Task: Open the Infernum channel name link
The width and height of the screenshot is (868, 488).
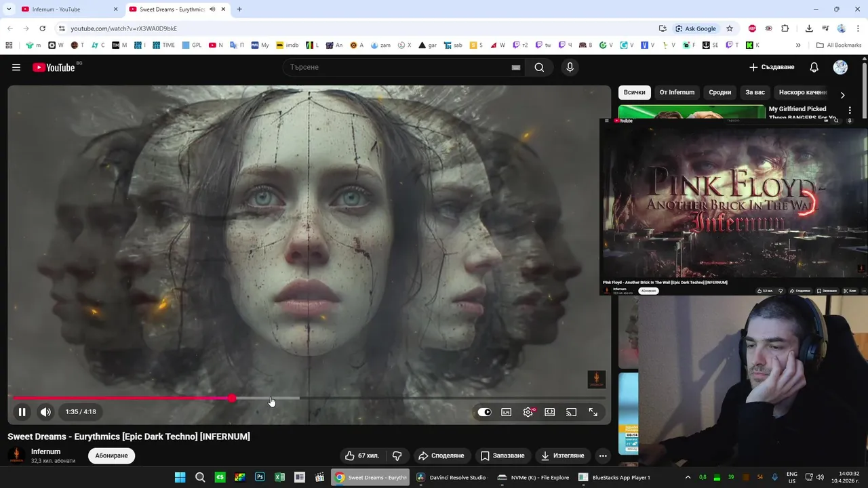Action: [x=45, y=451]
